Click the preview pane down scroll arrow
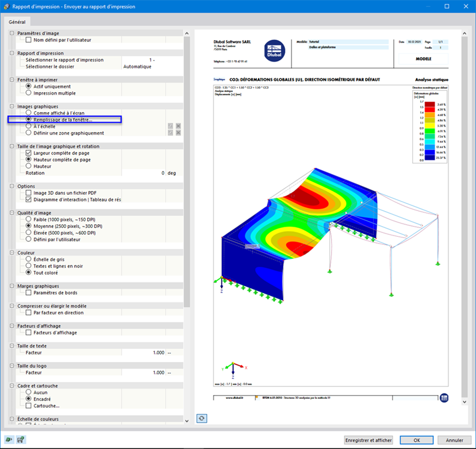The image size is (476, 449). (465, 401)
